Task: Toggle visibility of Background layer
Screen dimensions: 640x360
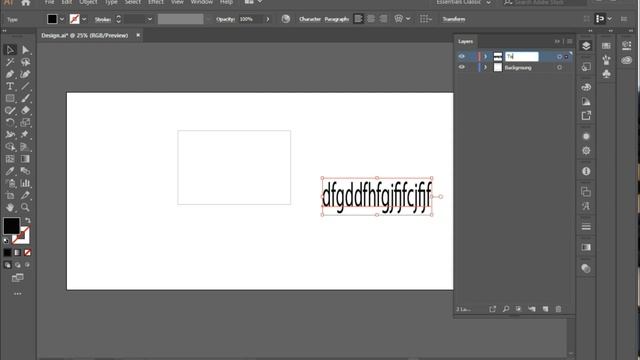Action: (462, 67)
